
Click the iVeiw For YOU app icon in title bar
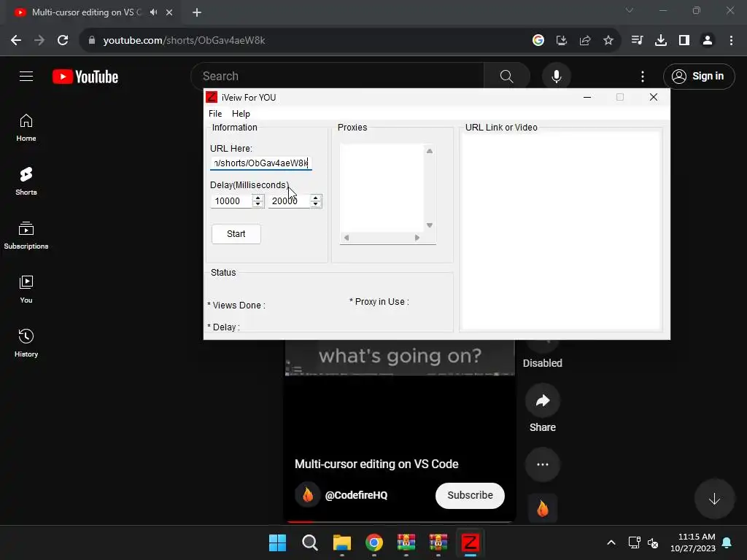(212, 97)
